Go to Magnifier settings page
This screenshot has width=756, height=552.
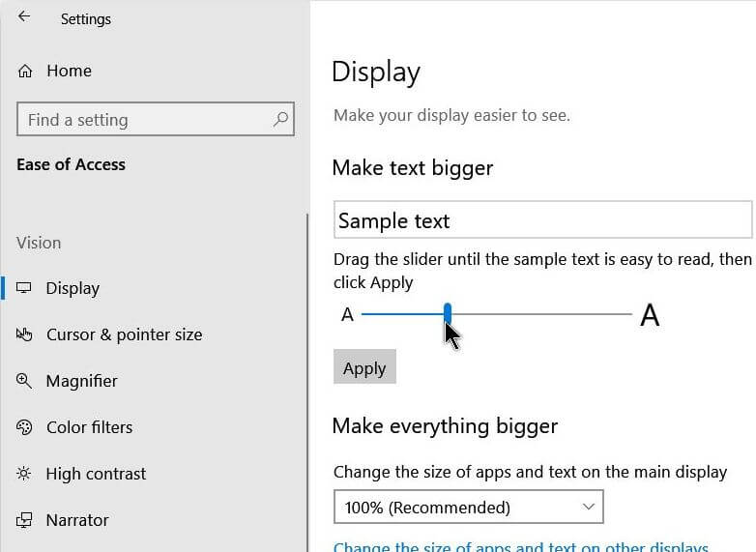pyautogui.click(x=81, y=381)
